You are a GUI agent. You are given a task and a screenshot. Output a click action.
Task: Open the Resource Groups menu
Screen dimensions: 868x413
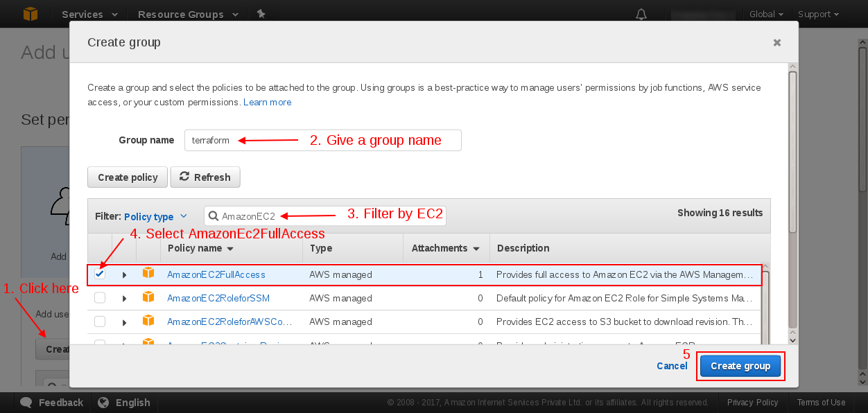pyautogui.click(x=188, y=15)
